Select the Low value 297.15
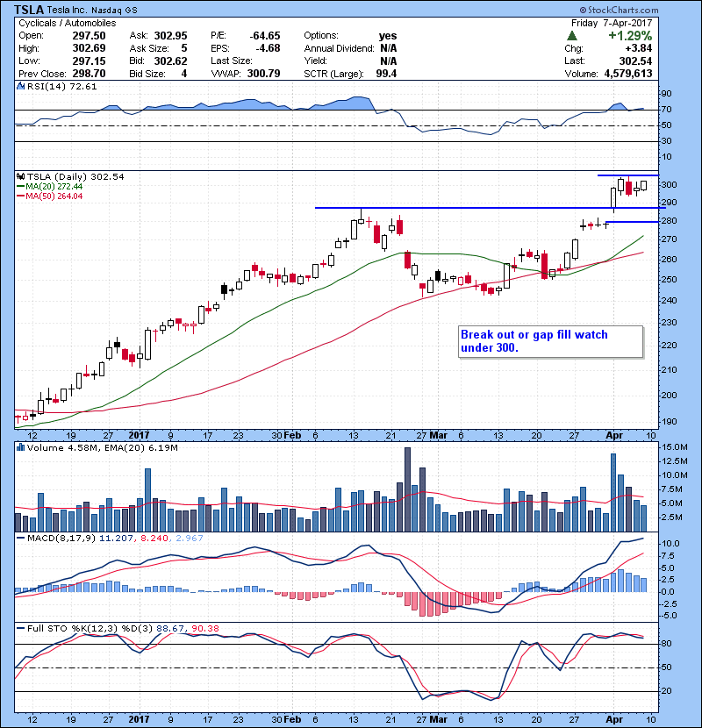 tap(89, 61)
